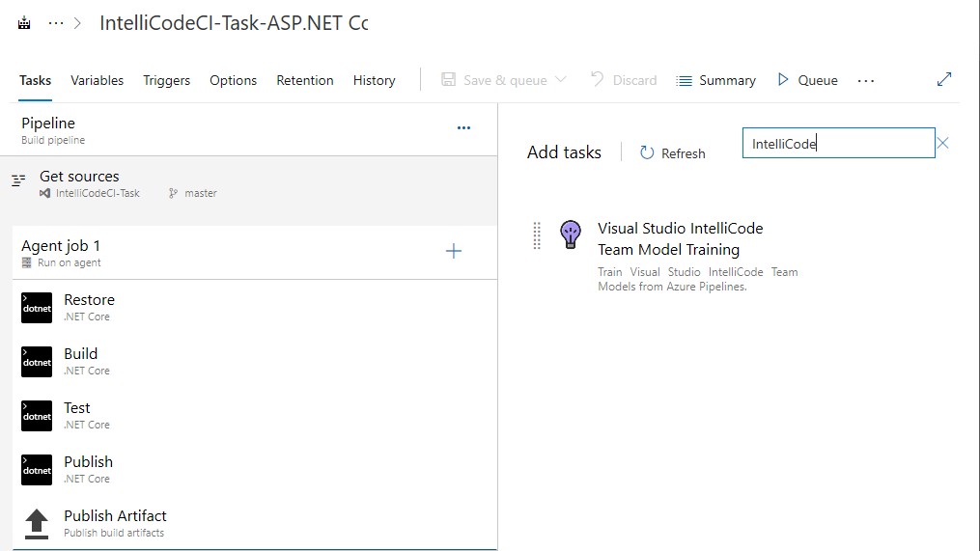Screen dimensions: 980x551
Task: Open the Triggers tab
Action: click(x=166, y=80)
